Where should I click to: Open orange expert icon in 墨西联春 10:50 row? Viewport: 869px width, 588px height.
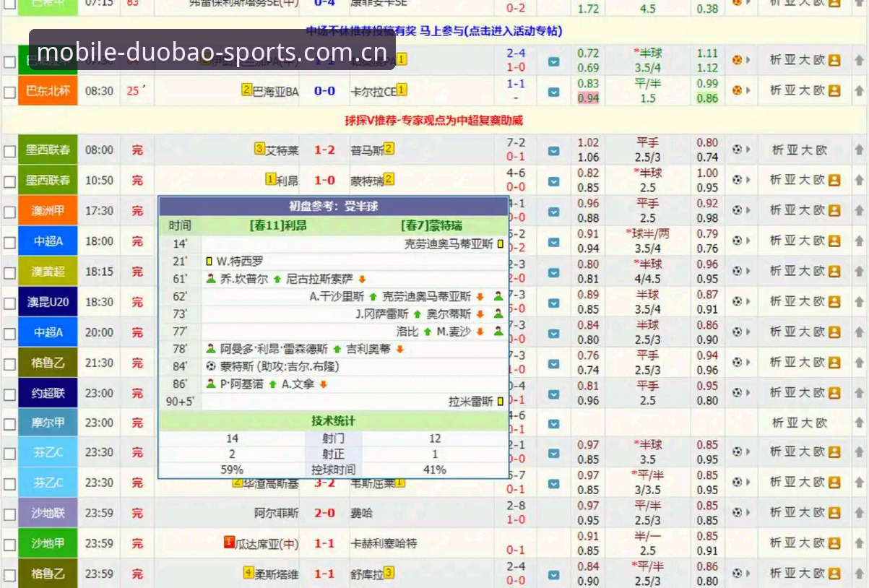tap(835, 180)
